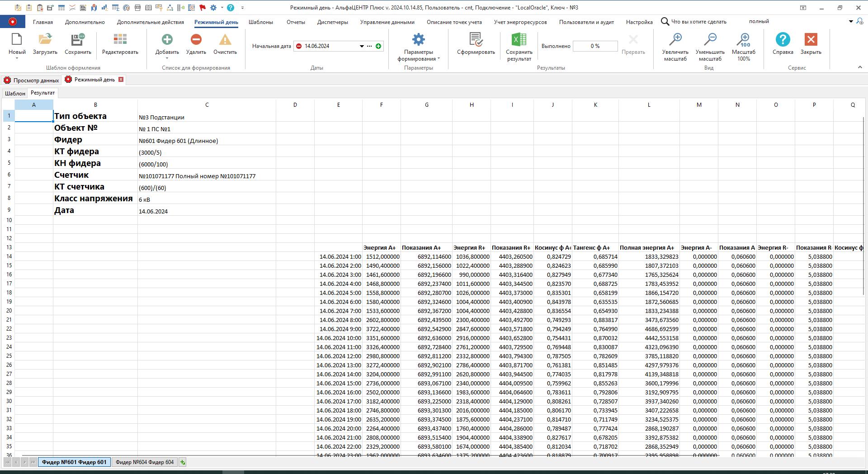The height and width of the screenshot is (474, 868).
Task: Click the search field Что вы хотите сделать
Action: point(698,22)
